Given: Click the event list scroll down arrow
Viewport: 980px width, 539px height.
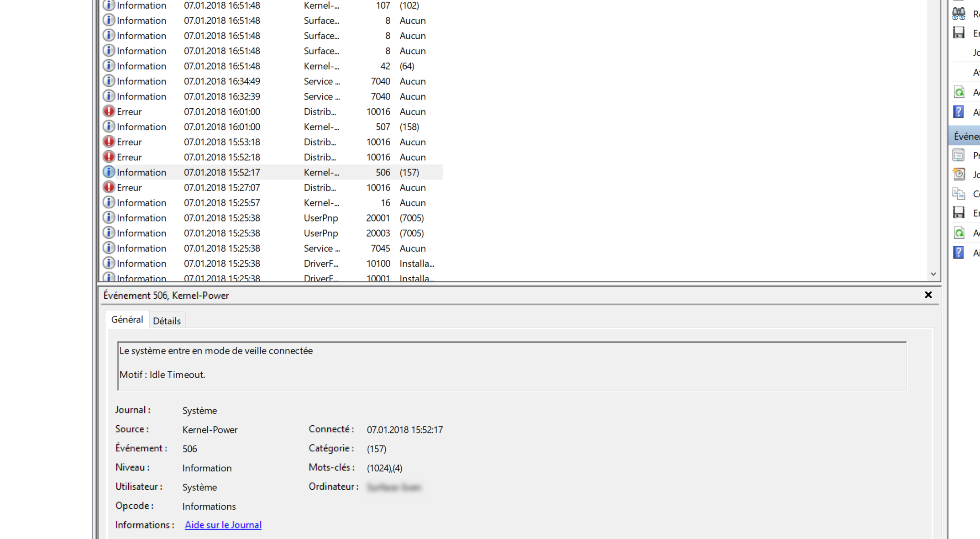Looking at the screenshot, I should (933, 274).
